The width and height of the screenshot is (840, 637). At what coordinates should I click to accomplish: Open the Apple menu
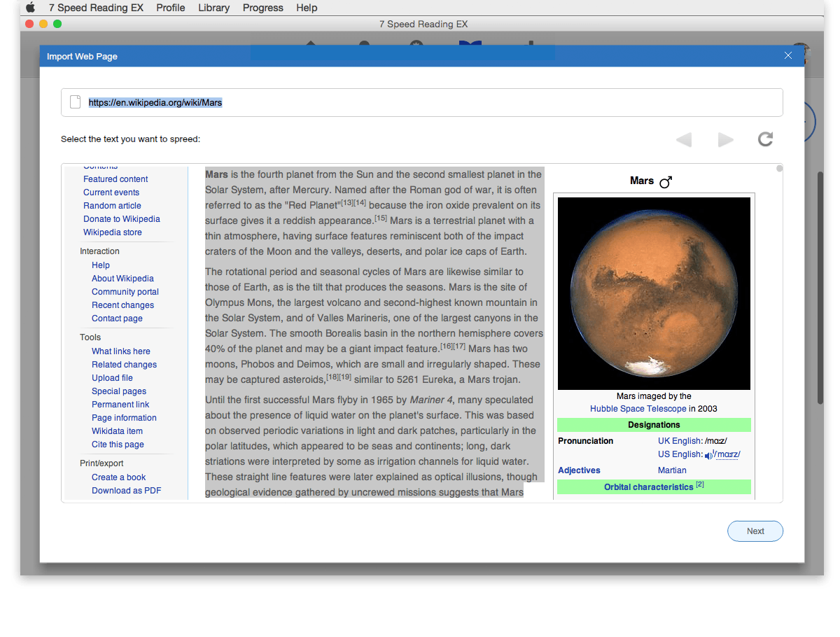click(x=30, y=8)
